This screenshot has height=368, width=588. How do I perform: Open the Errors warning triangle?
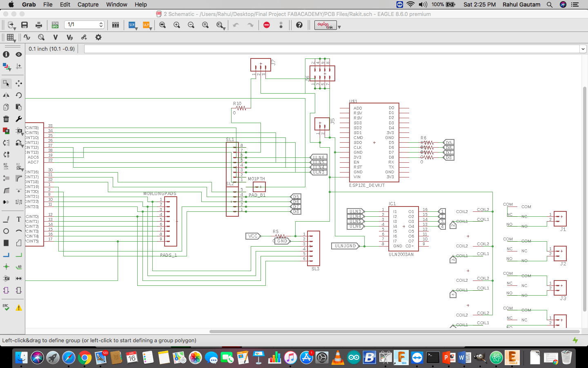click(x=19, y=307)
